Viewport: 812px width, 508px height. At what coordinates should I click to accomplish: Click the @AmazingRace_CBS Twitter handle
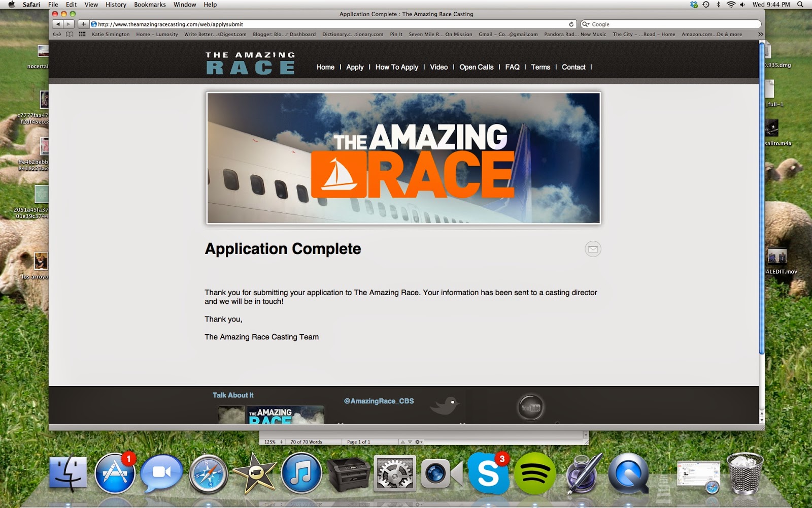point(379,401)
